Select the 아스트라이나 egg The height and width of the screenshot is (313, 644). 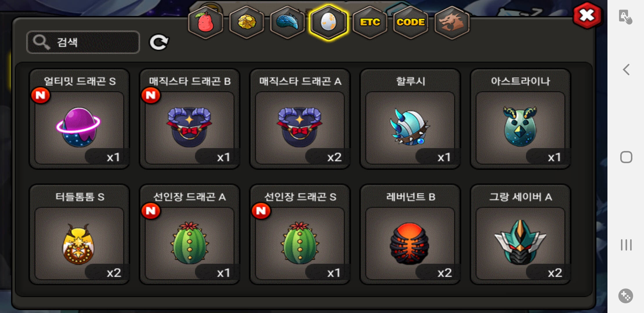point(520,119)
